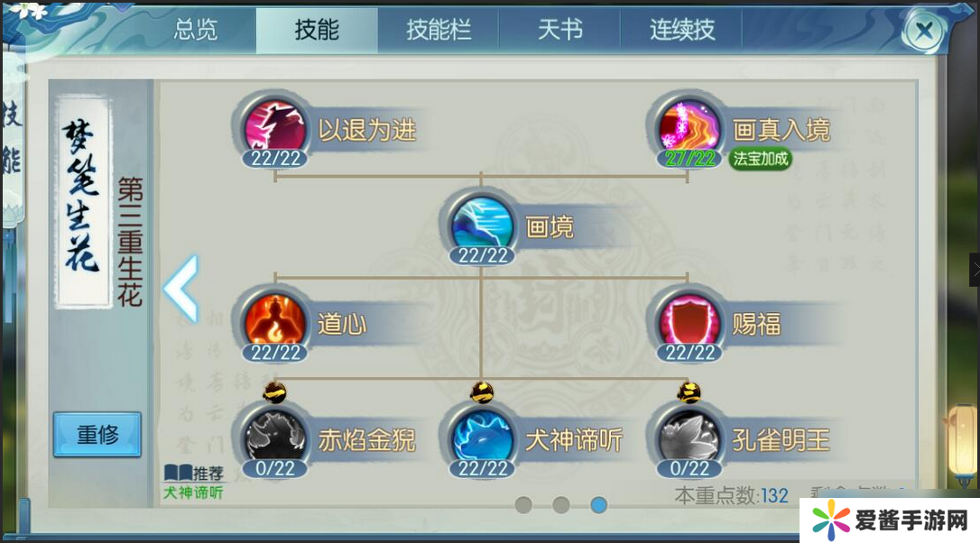Screen dimensions: 980x543
Task: Click the 法宝加成 green badge
Action: point(760,159)
